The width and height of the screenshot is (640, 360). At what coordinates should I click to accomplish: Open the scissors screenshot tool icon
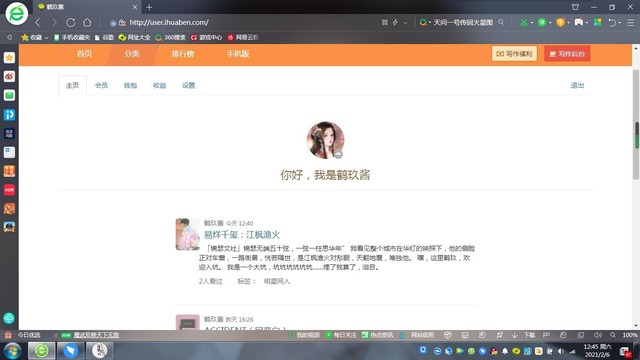coord(523,22)
